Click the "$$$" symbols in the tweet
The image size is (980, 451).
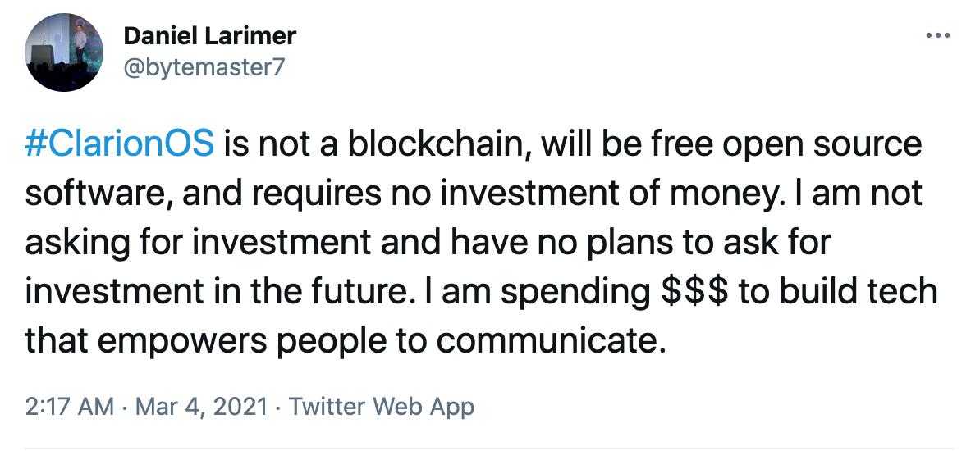pos(696,292)
